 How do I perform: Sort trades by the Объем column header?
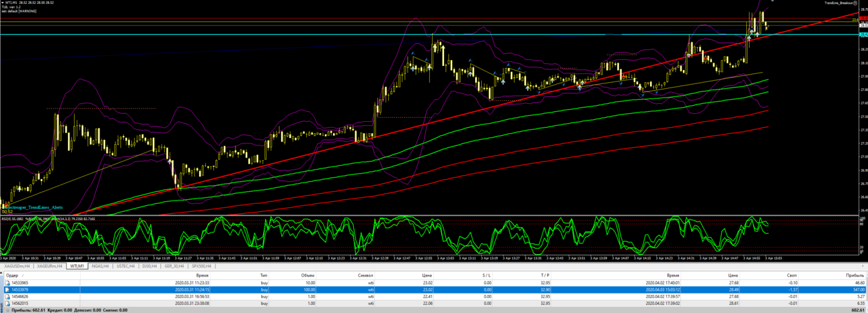pyautogui.click(x=308, y=275)
